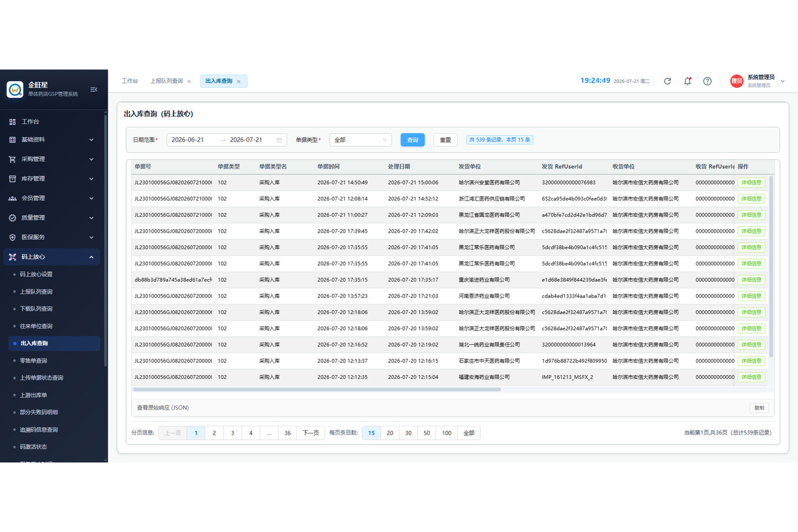Switch to the 工作台 tab
The height and width of the screenshot is (532, 798).
130,81
